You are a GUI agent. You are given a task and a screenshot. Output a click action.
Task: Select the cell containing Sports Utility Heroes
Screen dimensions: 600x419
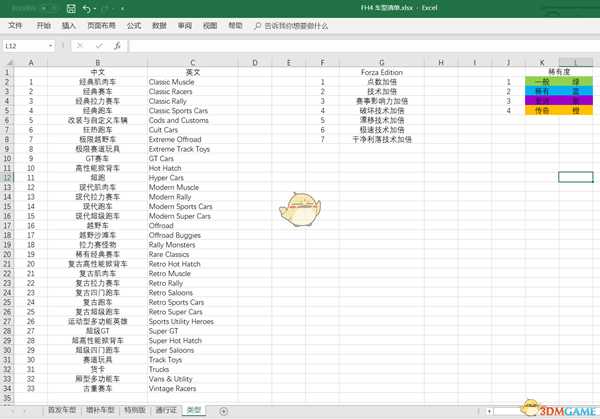192,321
